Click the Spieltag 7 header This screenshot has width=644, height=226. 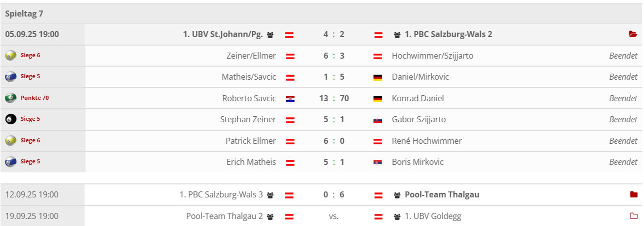24,14
